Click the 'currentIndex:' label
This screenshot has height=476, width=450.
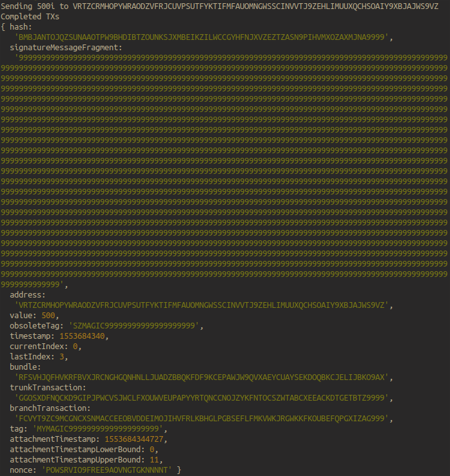click(39, 347)
